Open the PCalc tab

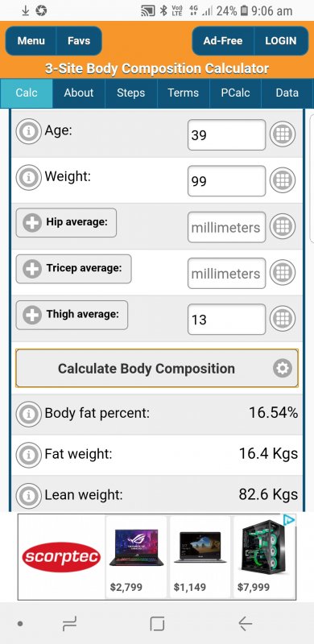(x=235, y=93)
